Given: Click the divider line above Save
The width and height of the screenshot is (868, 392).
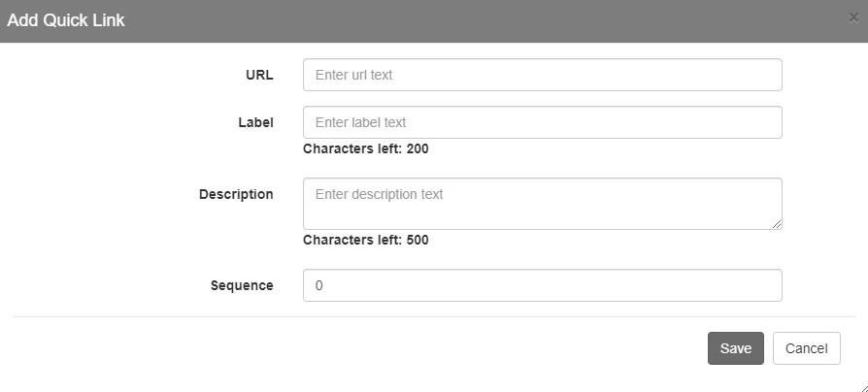Looking at the screenshot, I should pyautogui.click(x=434, y=317).
